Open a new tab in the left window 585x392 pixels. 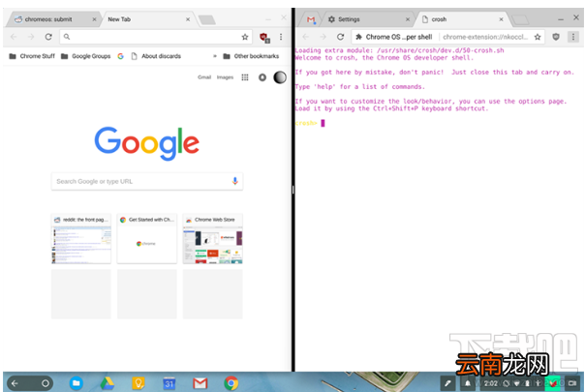tap(207, 19)
